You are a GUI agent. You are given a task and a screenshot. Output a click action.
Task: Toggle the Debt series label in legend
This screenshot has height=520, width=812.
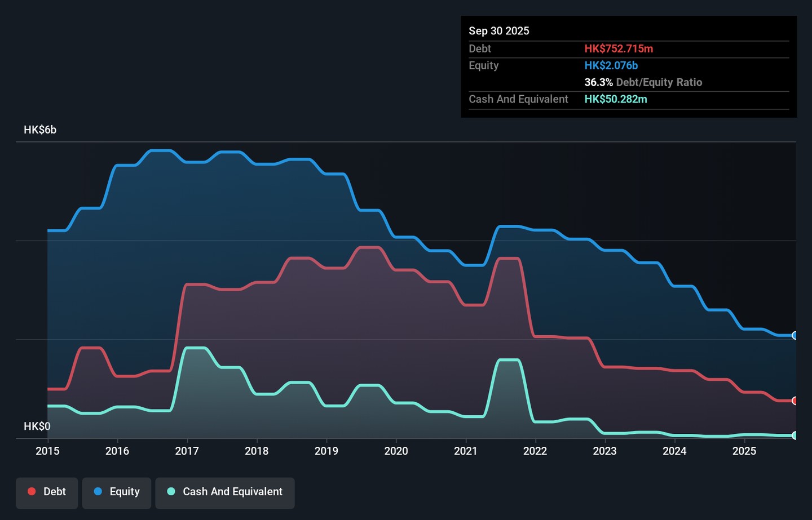(x=55, y=491)
